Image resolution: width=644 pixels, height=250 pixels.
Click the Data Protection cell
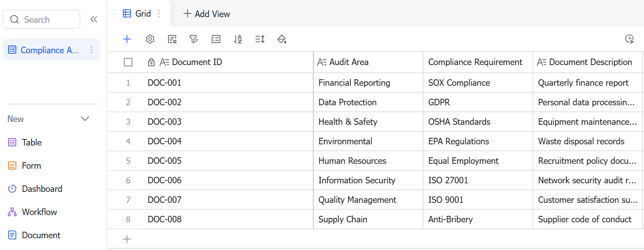pos(368,102)
